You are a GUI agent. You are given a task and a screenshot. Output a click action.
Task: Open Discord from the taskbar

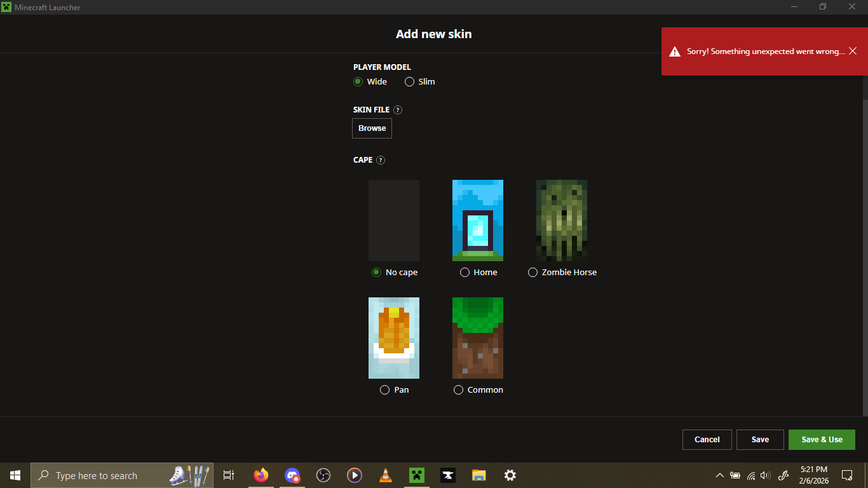pos(292,475)
